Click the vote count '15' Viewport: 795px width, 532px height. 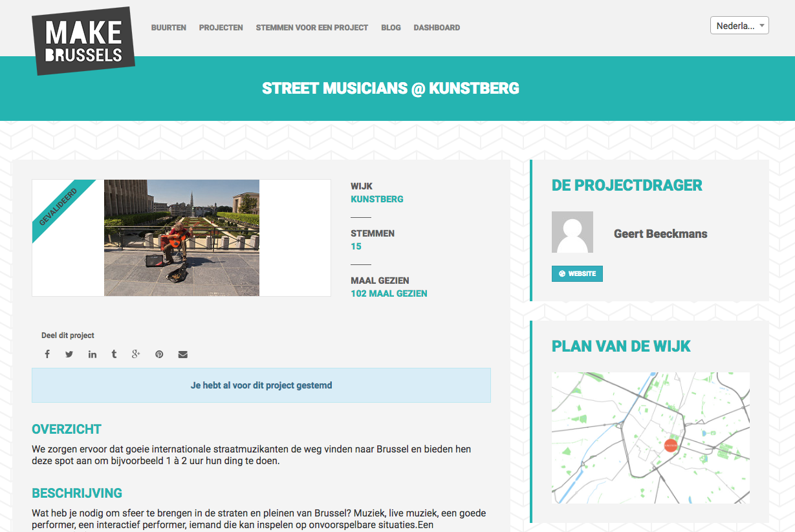point(356,246)
